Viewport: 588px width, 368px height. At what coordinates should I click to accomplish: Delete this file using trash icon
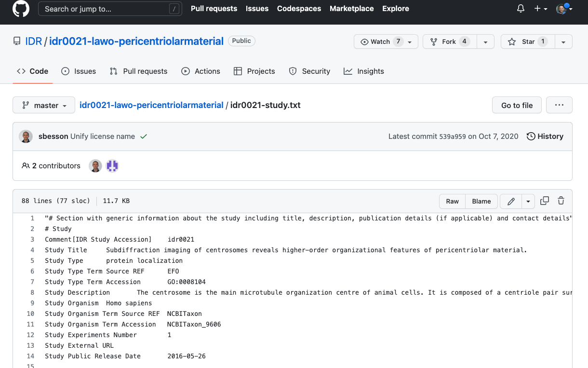pos(561,201)
